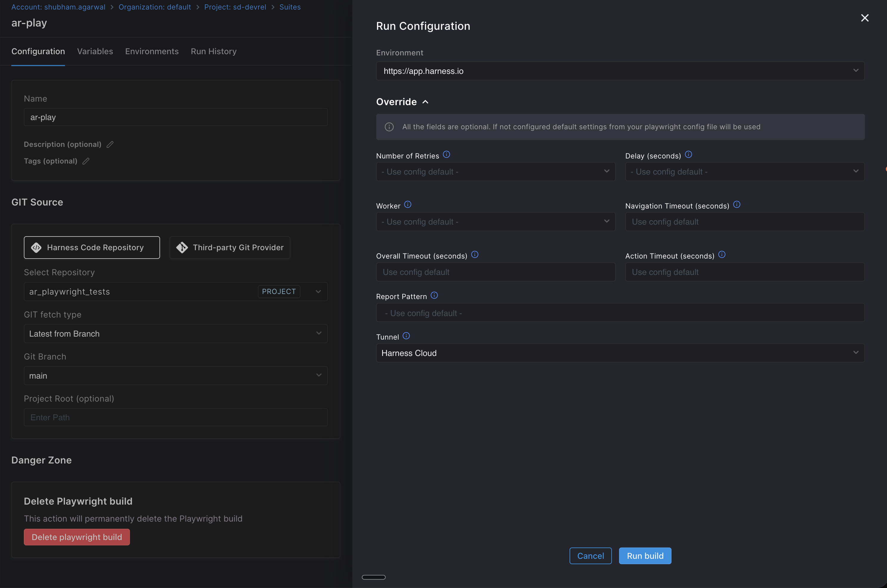Open the Tunnel dropdown showing Harness Cloud
The image size is (887, 588).
tap(620, 353)
